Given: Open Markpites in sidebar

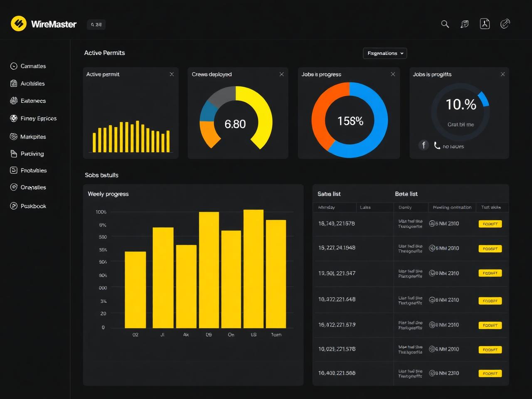Looking at the screenshot, I should 33,137.
